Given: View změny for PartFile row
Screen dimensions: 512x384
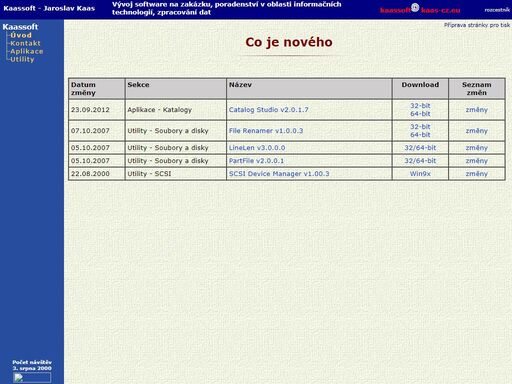Looking at the screenshot, I should click(477, 161).
